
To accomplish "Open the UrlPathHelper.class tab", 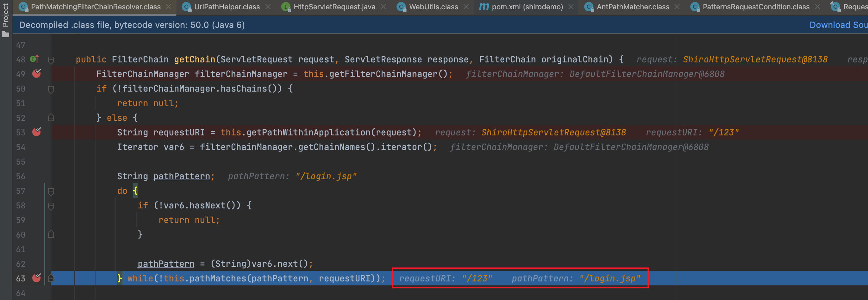I will 227,7.
